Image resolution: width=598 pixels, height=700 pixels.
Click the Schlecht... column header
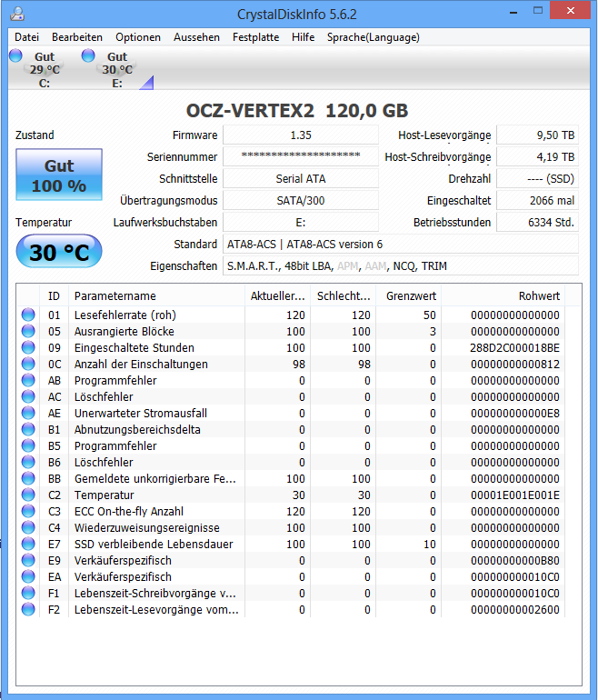[x=344, y=296]
